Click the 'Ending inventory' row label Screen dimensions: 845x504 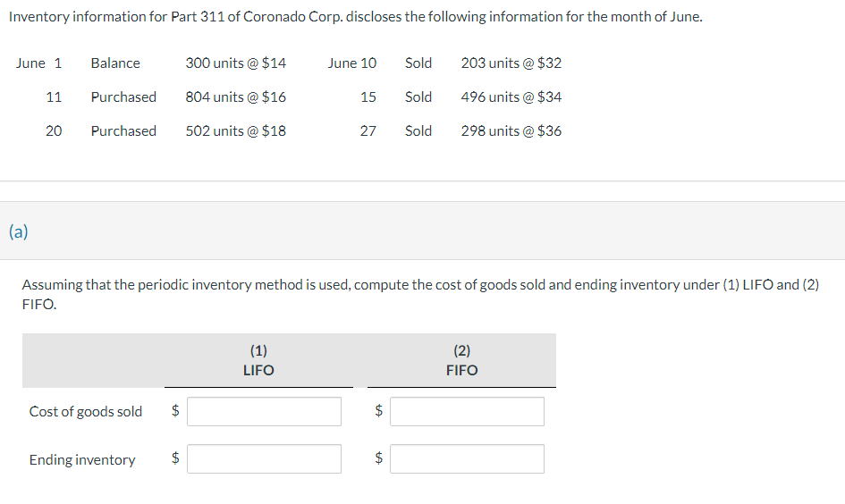click(x=82, y=459)
